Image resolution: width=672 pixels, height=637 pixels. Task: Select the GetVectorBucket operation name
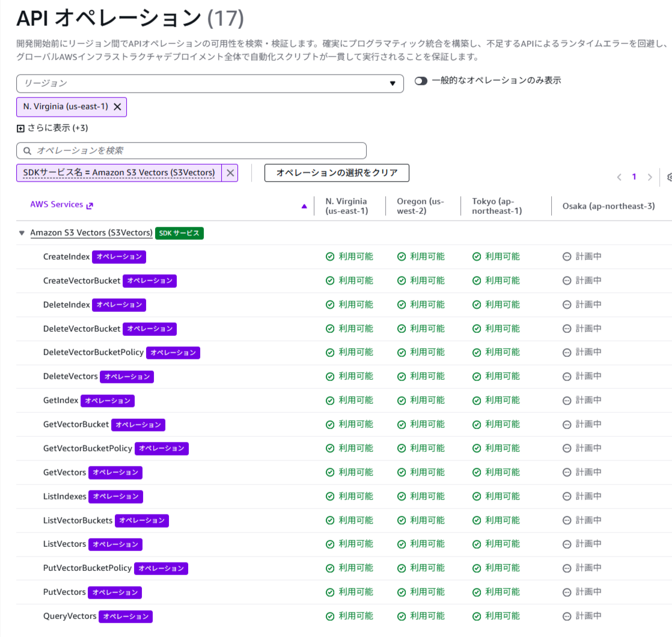[76, 424]
